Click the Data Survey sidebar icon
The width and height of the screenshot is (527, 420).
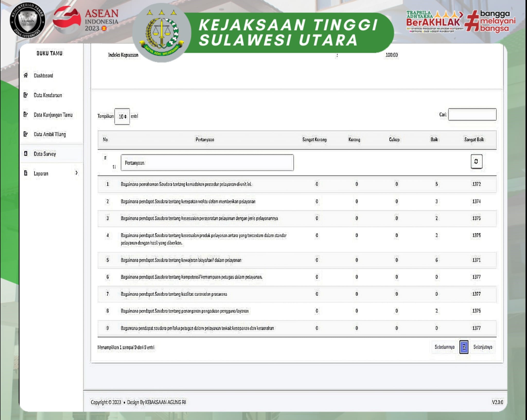click(25, 154)
